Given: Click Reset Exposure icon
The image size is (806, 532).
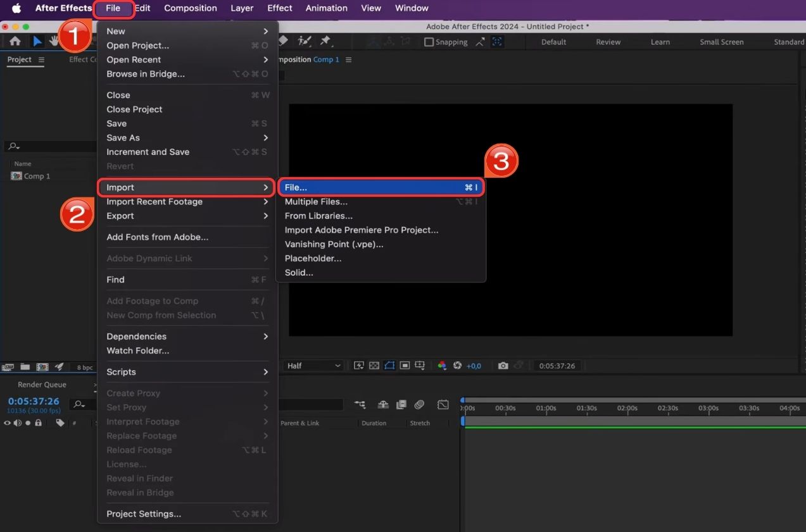Looking at the screenshot, I should click(x=457, y=366).
